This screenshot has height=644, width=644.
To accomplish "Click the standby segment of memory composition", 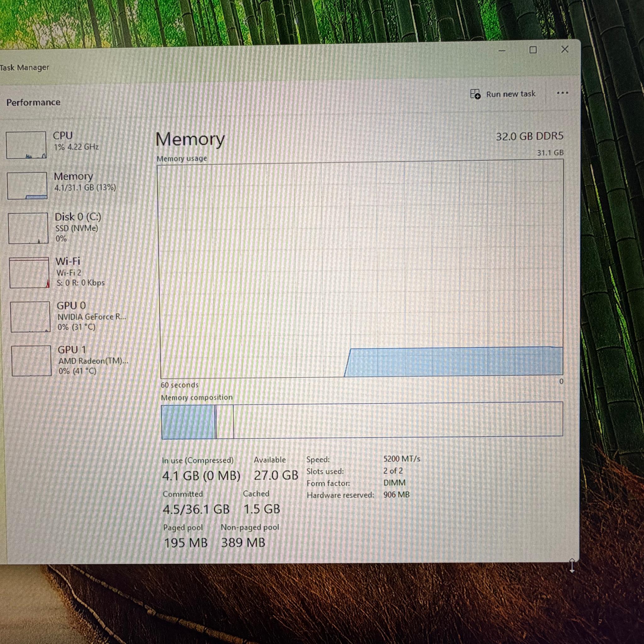I will tap(225, 421).
